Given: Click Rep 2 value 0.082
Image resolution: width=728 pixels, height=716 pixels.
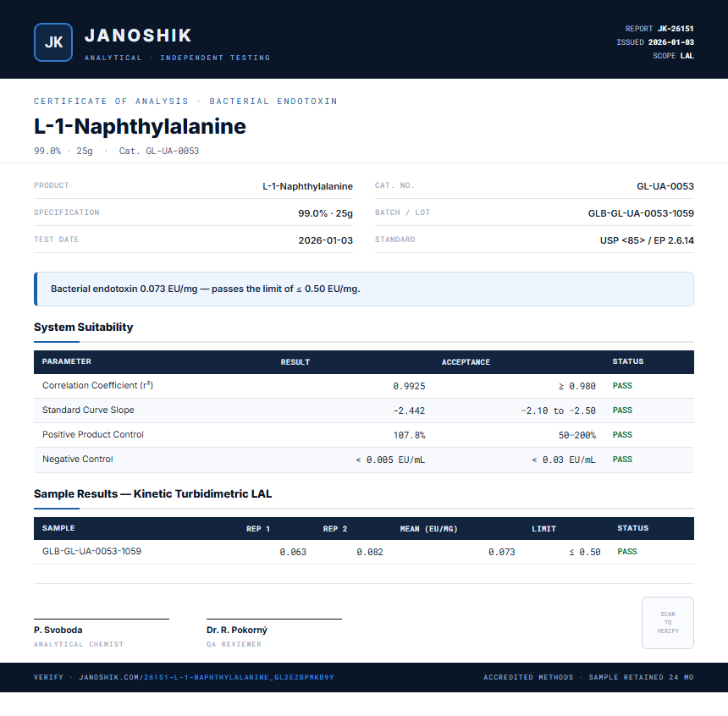Looking at the screenshot, I should pyautogui.click(x=370, y=552).
